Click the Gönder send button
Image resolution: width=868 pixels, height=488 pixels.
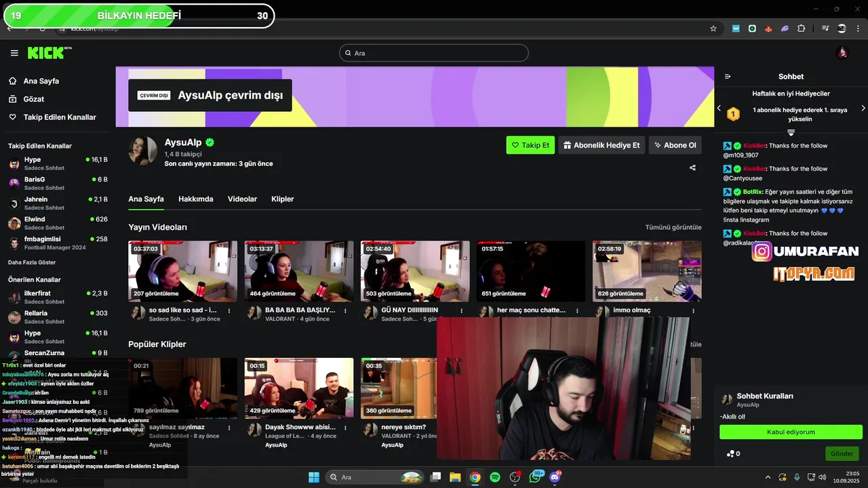pos(842,453)
